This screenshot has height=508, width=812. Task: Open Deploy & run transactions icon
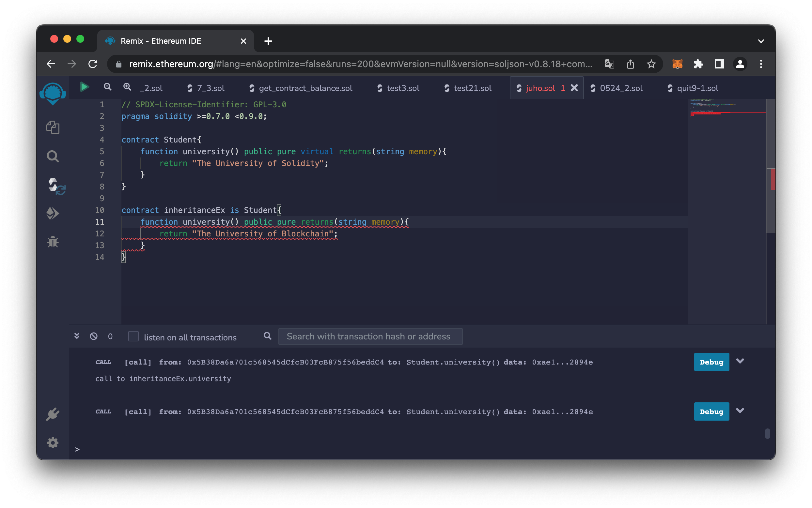tap(53, 213)
